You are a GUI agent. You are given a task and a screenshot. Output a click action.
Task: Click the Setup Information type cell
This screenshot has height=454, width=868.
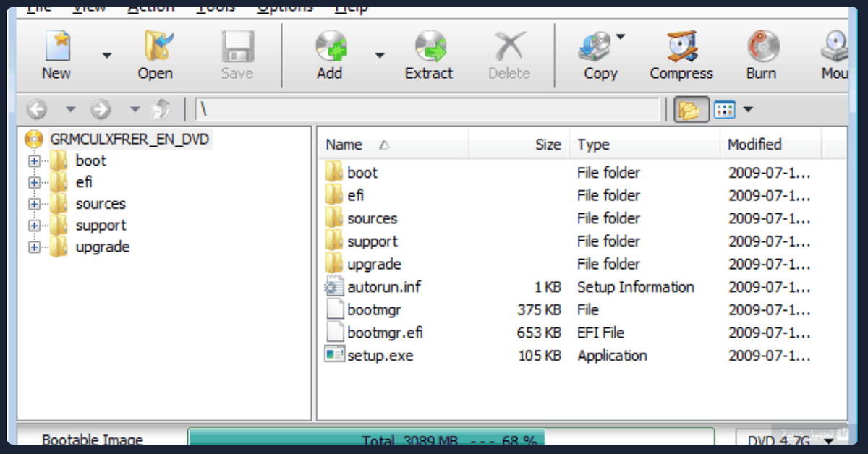coord(635,287)
